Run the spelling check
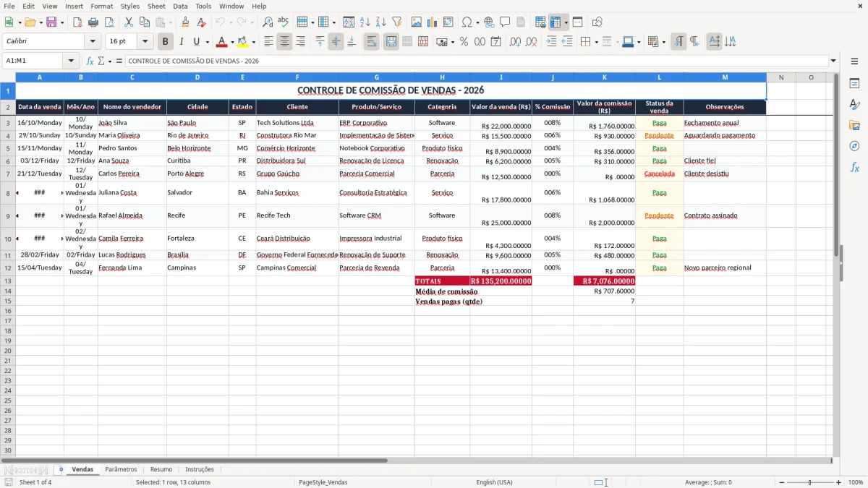The width and height of the screenshot is (868, 488). coord(283,22)
